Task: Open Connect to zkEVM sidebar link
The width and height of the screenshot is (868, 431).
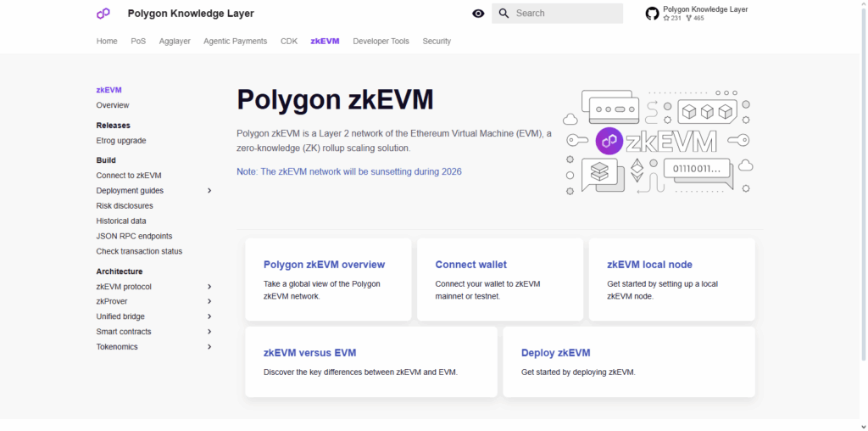Action: (x=129, y=176)
